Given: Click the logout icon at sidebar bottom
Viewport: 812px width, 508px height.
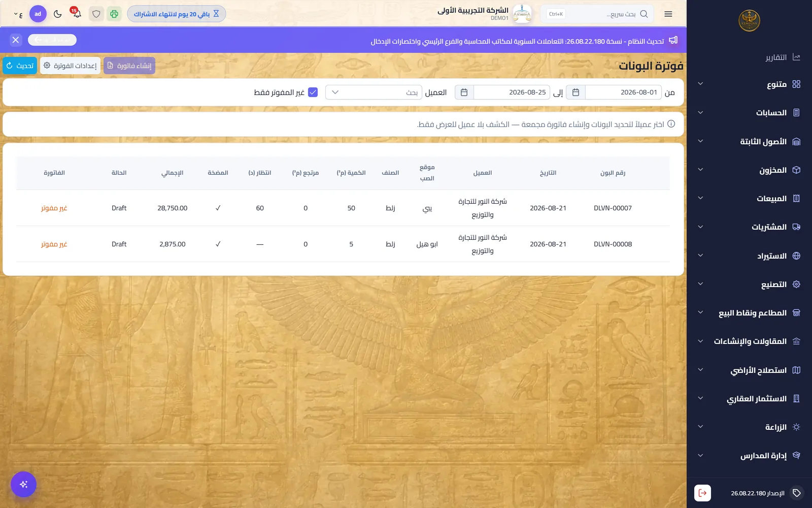Looking at the screenshot, I should (x=702, y=493).
